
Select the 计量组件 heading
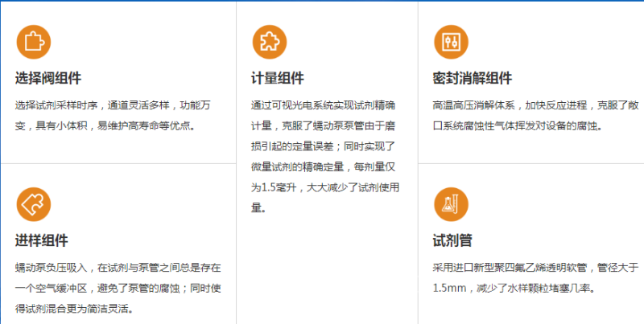coord(277,78)
